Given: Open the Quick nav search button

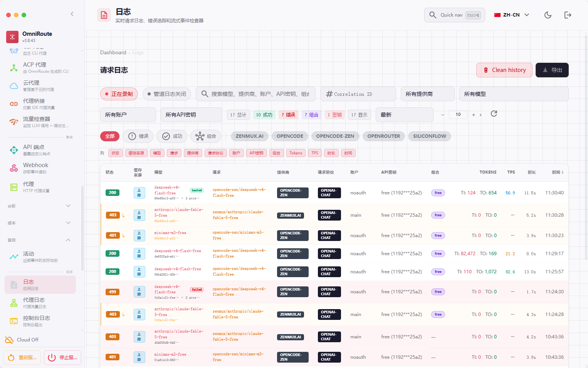Looking at the screenshot, I should pos(455,15).
